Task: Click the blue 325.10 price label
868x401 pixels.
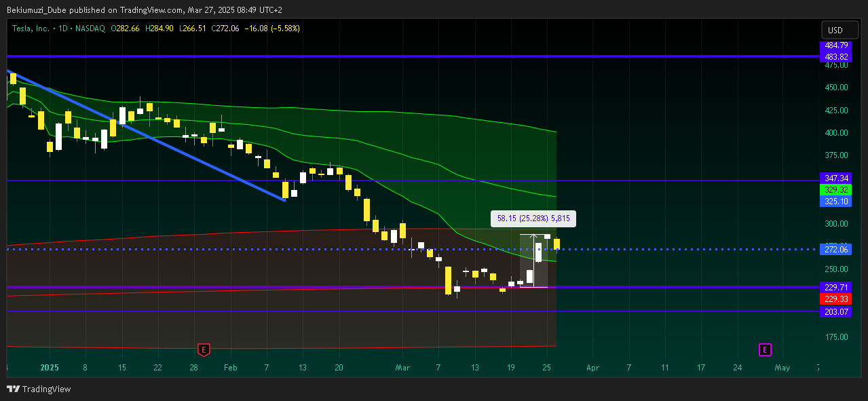Action: pyautogui.click(x=835, y=202)
